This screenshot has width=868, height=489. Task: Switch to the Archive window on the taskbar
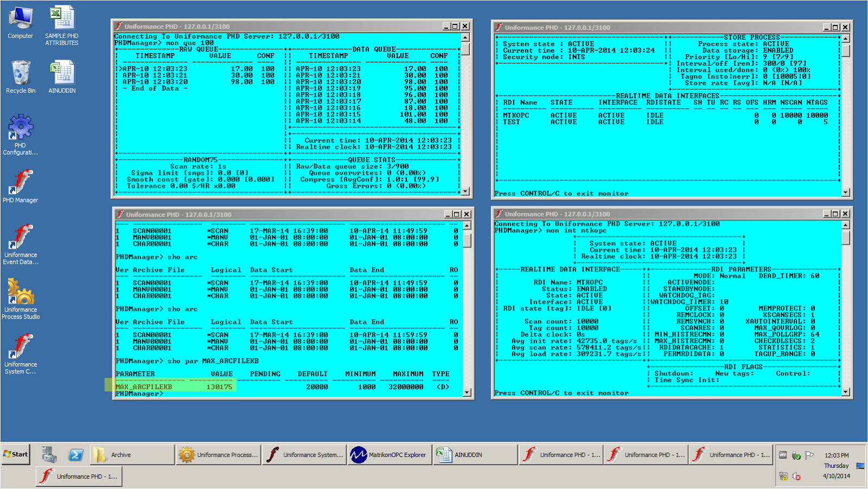coord(130,455)
